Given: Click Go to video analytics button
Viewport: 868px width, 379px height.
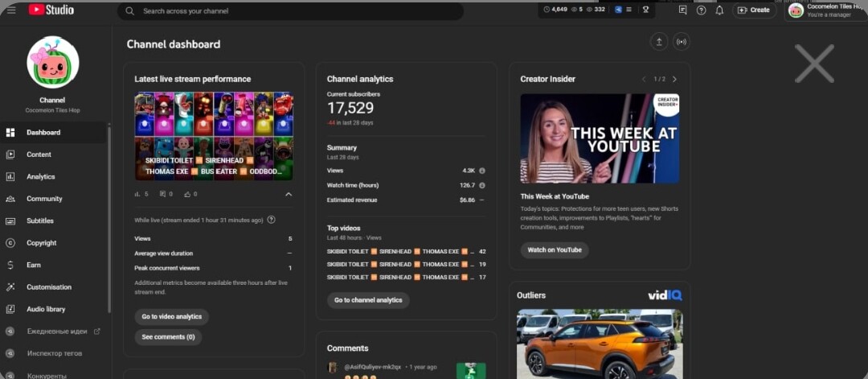Looking at the screenshot, I should click(172, 317).
